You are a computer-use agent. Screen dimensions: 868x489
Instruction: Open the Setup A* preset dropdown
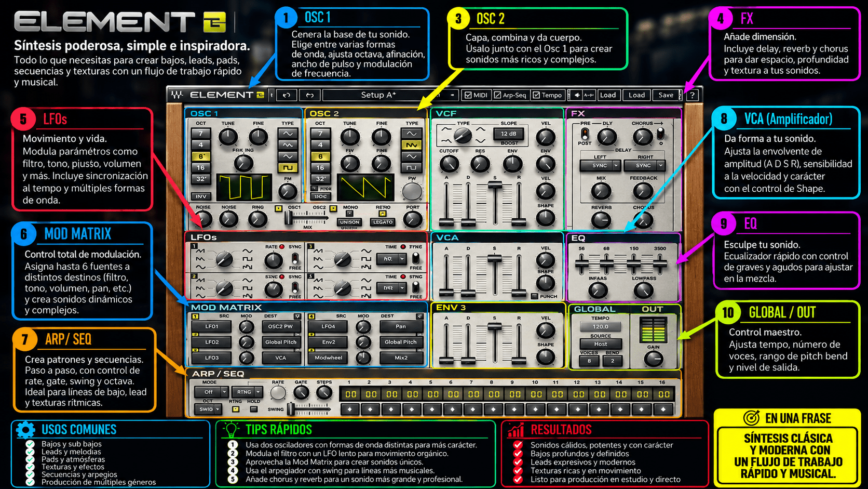pyautogui.click(x=390, y=95)
